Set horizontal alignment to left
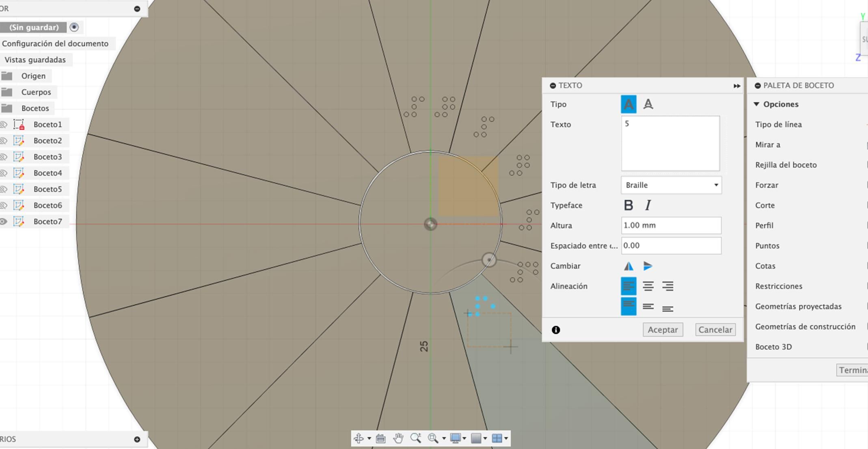Viewport: 868px width, 449px height. coord(628,286)
